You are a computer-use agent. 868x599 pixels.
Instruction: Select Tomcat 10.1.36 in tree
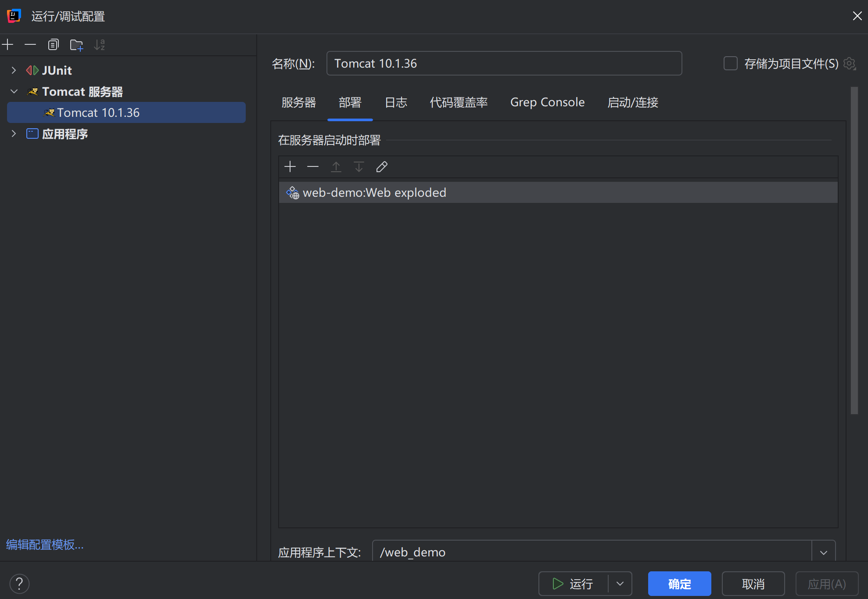click(126, 112)
